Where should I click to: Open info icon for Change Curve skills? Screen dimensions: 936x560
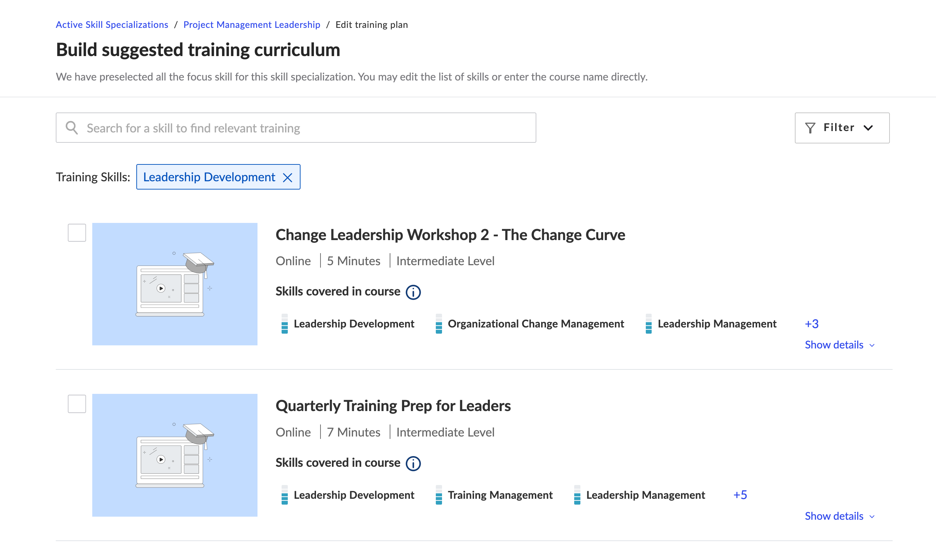413,292
